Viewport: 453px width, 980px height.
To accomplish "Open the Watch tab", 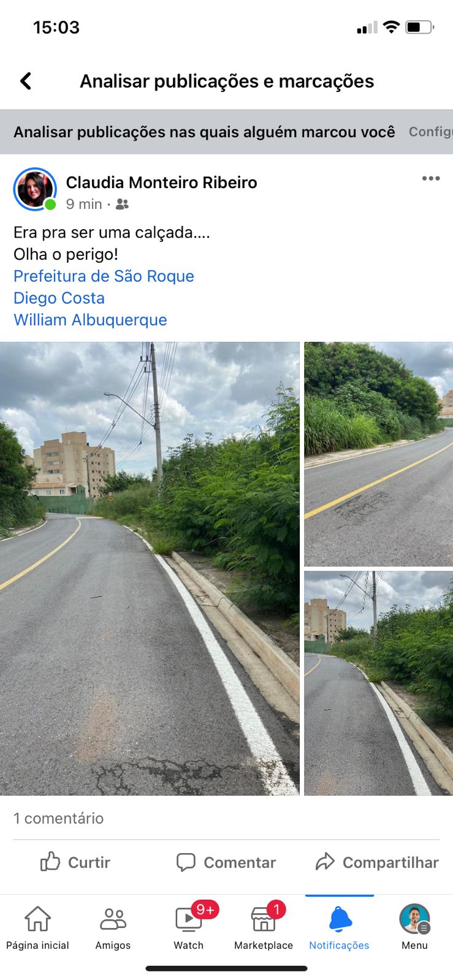I will (189, 927).
